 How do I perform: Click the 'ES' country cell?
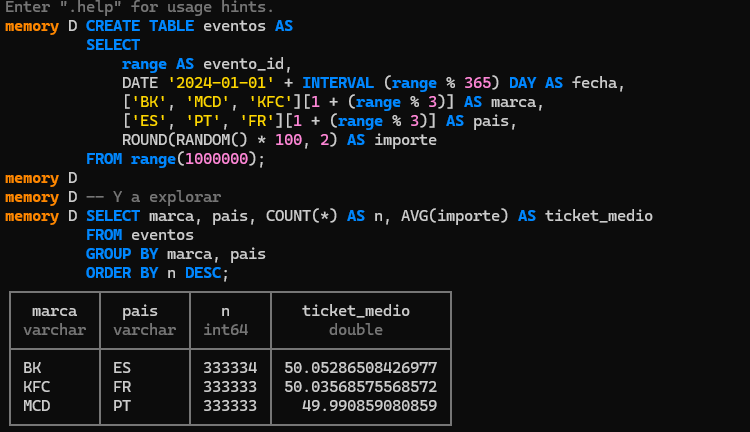[121, 368]
